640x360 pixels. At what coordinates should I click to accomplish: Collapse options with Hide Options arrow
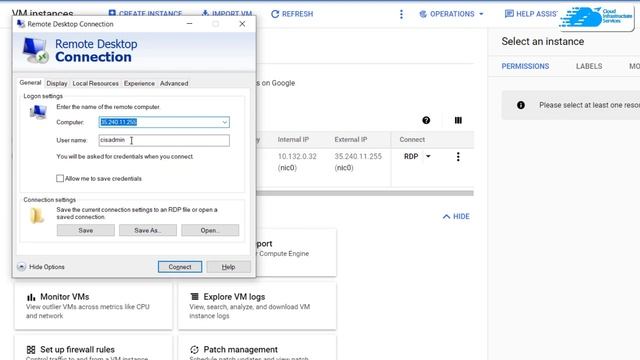(22, 267)
